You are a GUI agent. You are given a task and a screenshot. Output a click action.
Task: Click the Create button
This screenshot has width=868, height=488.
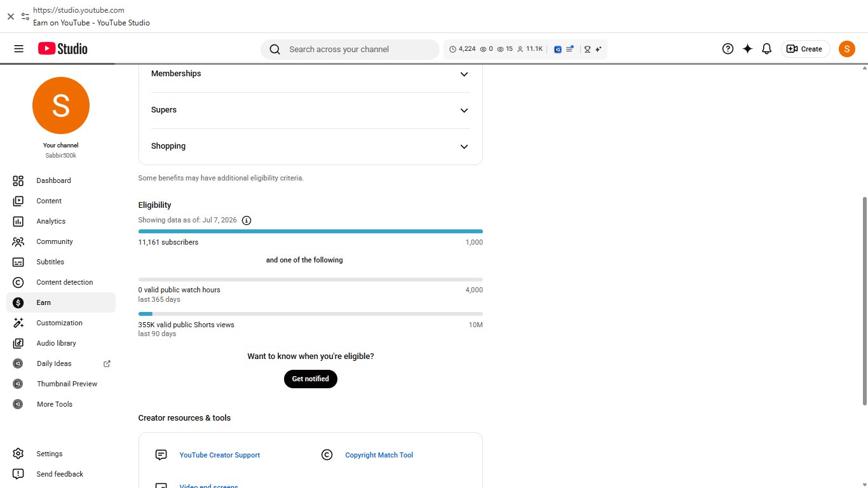tap(805, 49)
